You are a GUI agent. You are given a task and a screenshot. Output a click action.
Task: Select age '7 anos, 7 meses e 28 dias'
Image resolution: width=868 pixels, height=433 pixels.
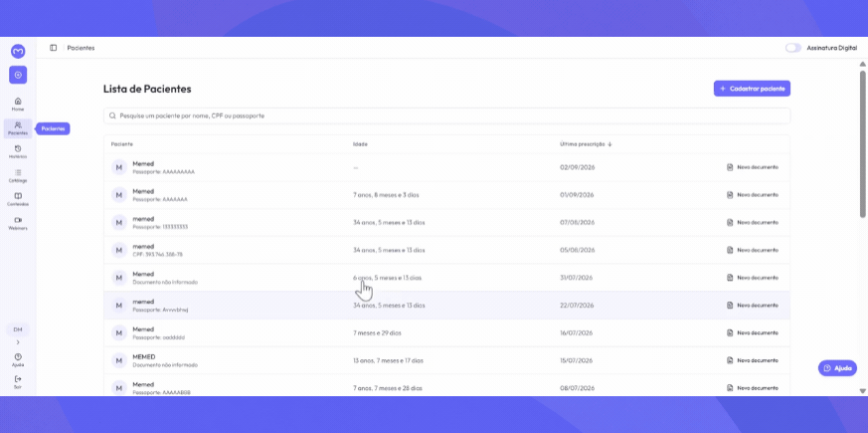388,388
